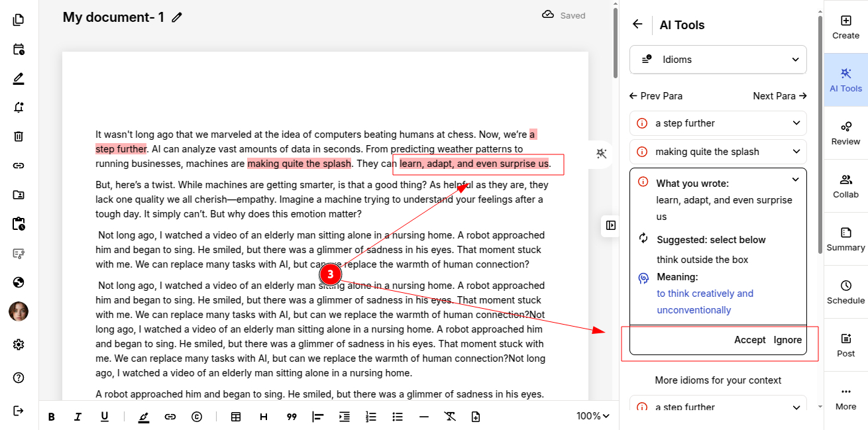
Task: Toggle the side panel collapse button
Action: [x=610, y=225]
